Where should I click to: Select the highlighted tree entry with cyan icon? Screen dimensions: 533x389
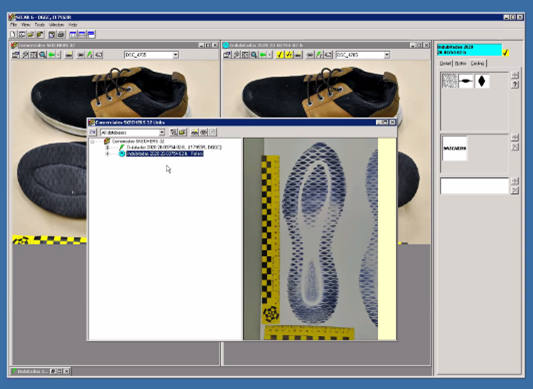point(165,154)
